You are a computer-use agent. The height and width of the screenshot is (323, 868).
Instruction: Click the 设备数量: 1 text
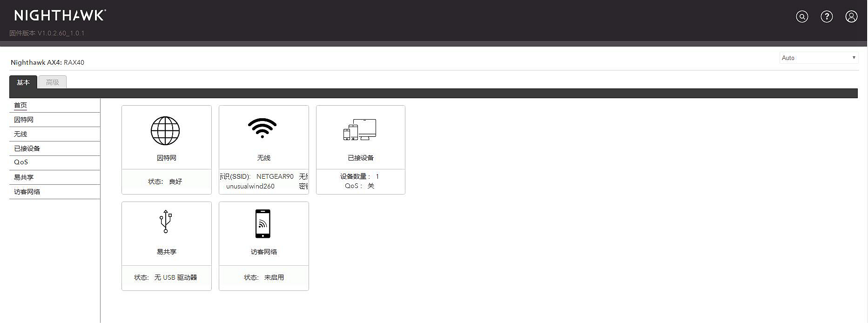(360, 176)
